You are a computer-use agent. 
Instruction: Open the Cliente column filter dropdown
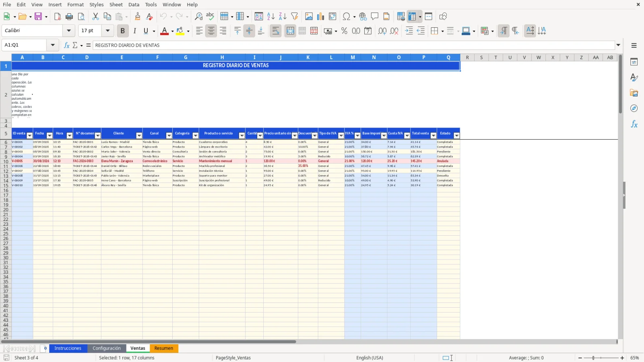tap(139, 136)
